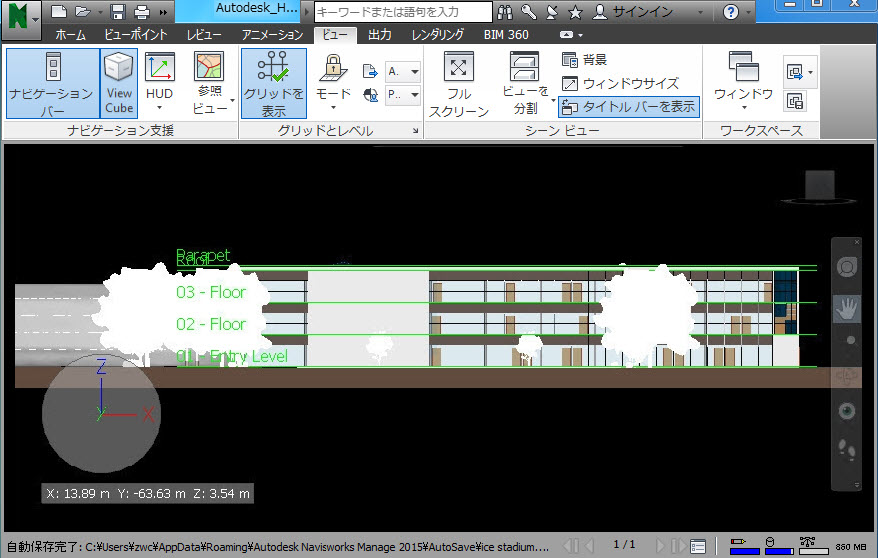Toggle タイトル バーを表示 option

tap(629, 106)
